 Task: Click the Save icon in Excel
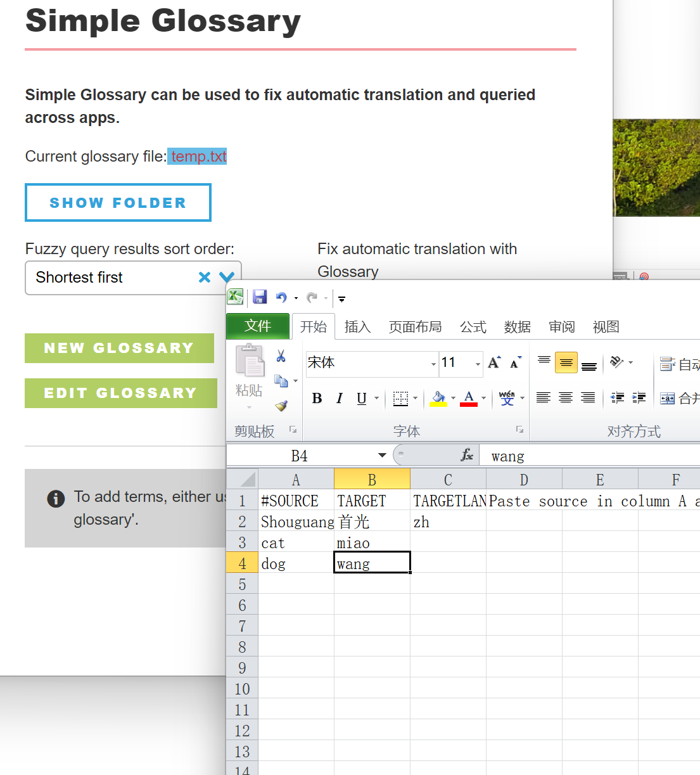(260, 297)
